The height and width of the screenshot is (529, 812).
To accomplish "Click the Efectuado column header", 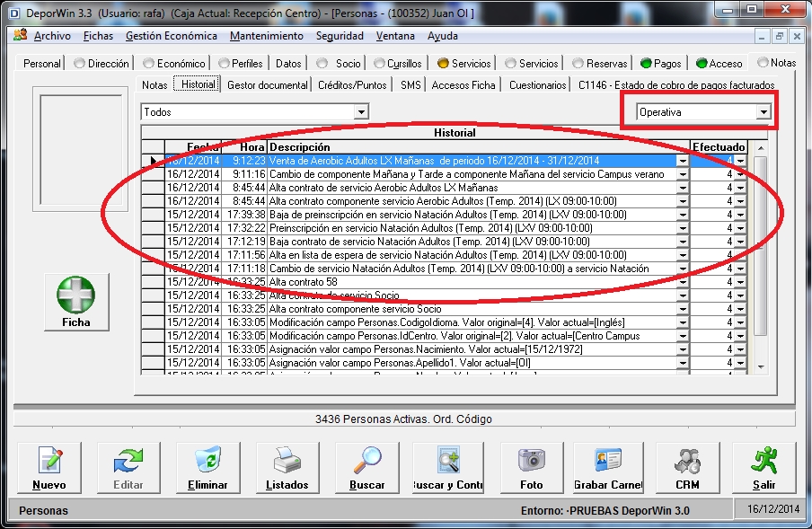I will [719, 147].
